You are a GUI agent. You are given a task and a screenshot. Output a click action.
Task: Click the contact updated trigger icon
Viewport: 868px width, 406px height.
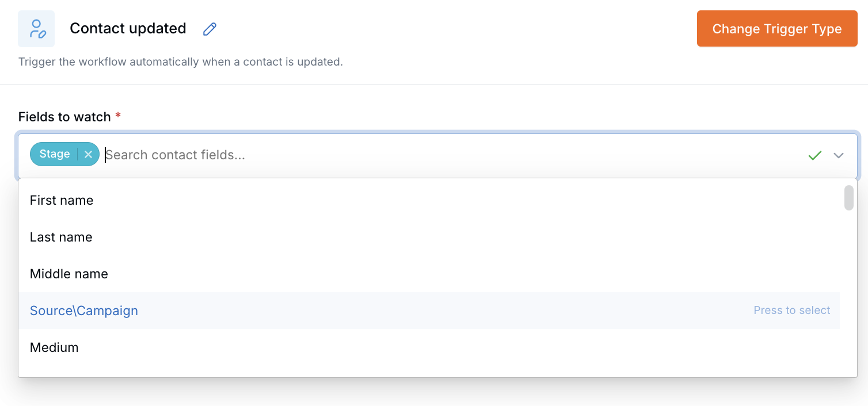click(x=36, y=29)
